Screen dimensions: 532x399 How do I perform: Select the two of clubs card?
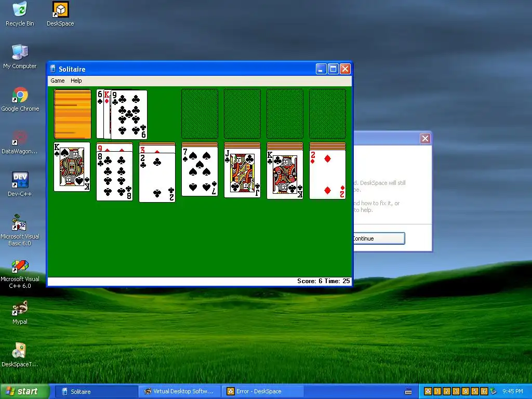pyautogui.click(x=157, y=178)
